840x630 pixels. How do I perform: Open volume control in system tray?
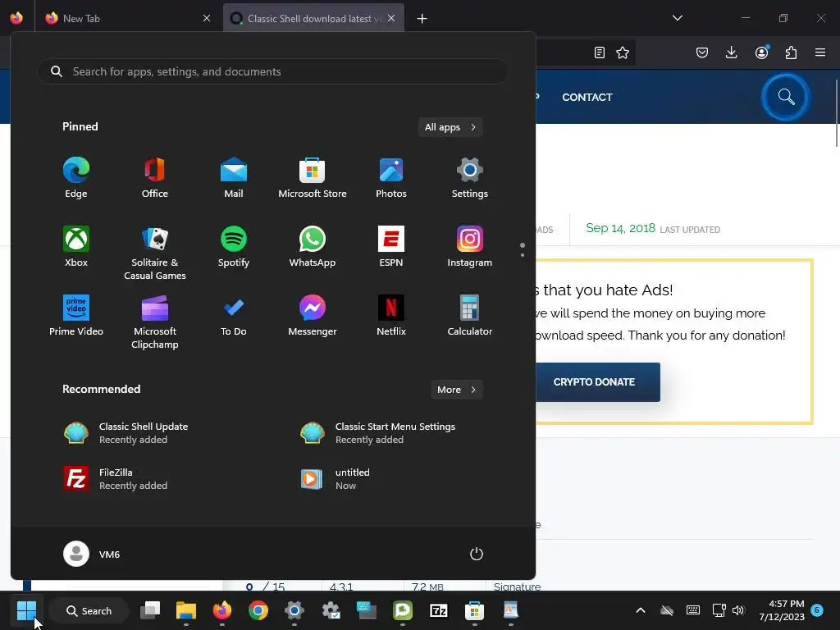[x=738, y=610]
